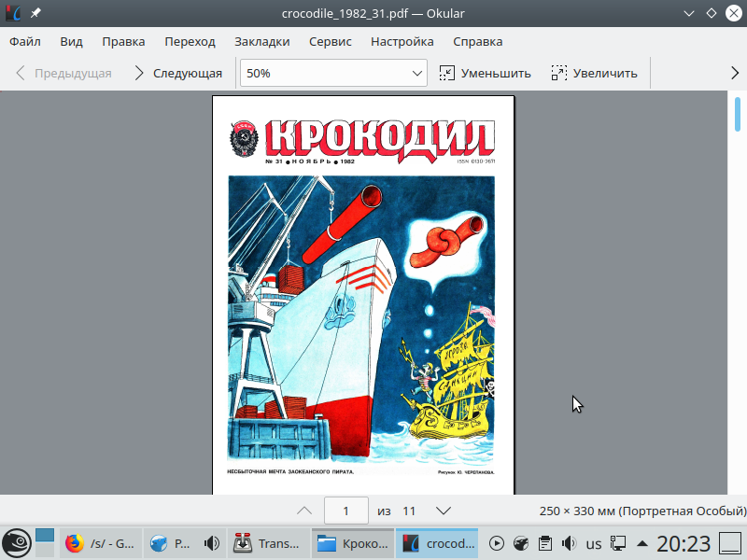Switch to Transmission window in taskbar
Viewport: 747px width, 560px height.
tap(269, 543)
